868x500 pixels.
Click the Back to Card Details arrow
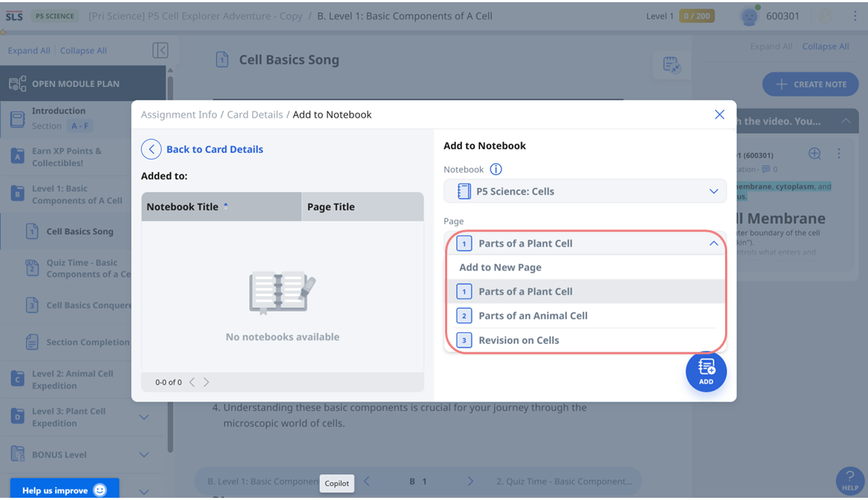pos(151,150)
